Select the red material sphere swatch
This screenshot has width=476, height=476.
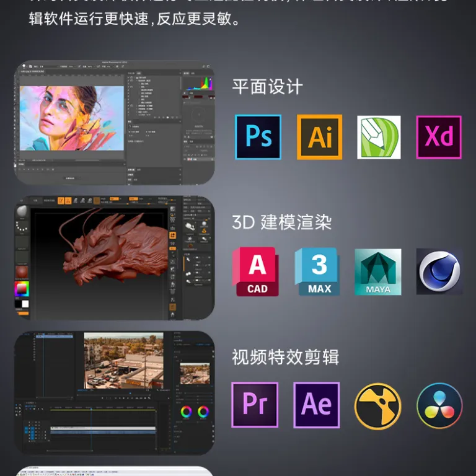click(x=22, y=271)
